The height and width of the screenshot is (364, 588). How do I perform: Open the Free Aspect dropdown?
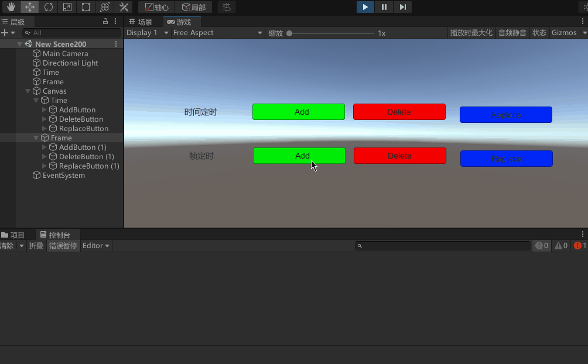click(x=217, y=33)
